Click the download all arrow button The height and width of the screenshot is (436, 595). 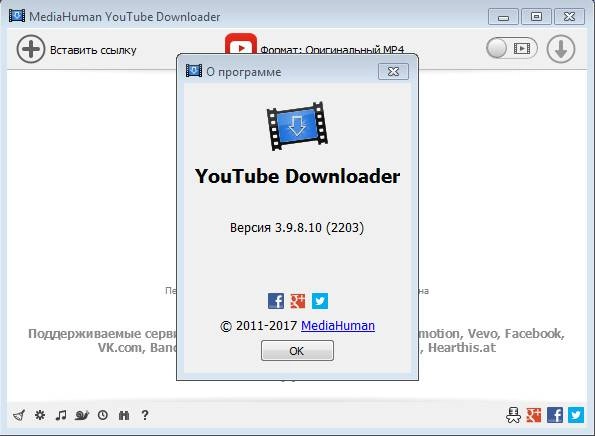click(x=561, y=49)
